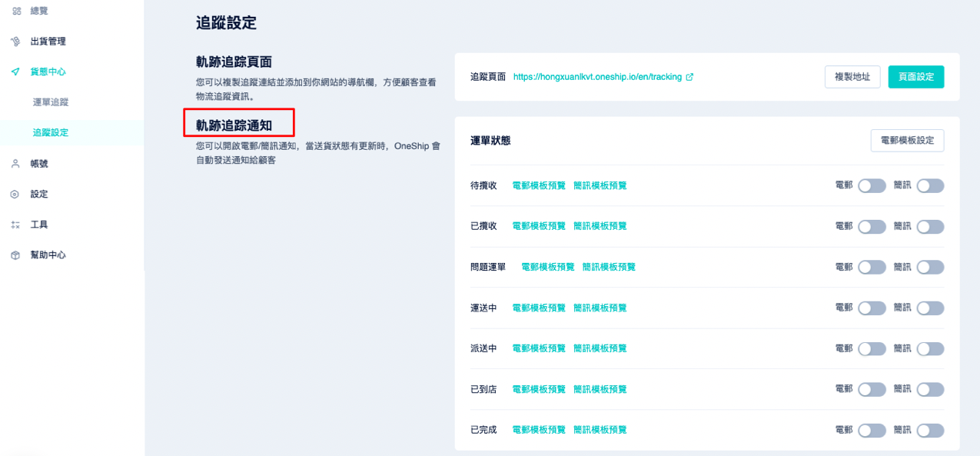Preview 簡訊模板 for 已攬收
This screenshot has height=456, width=980.
tap(600, 226)
